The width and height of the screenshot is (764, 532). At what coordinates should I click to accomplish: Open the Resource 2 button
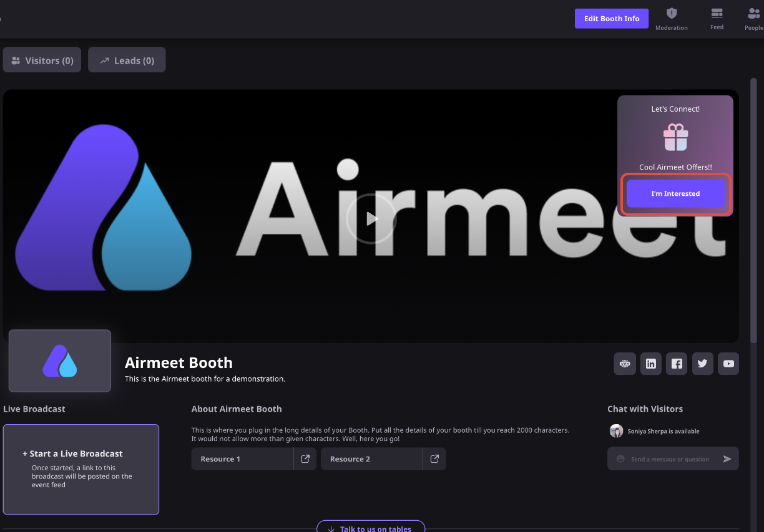click(371, 459)
